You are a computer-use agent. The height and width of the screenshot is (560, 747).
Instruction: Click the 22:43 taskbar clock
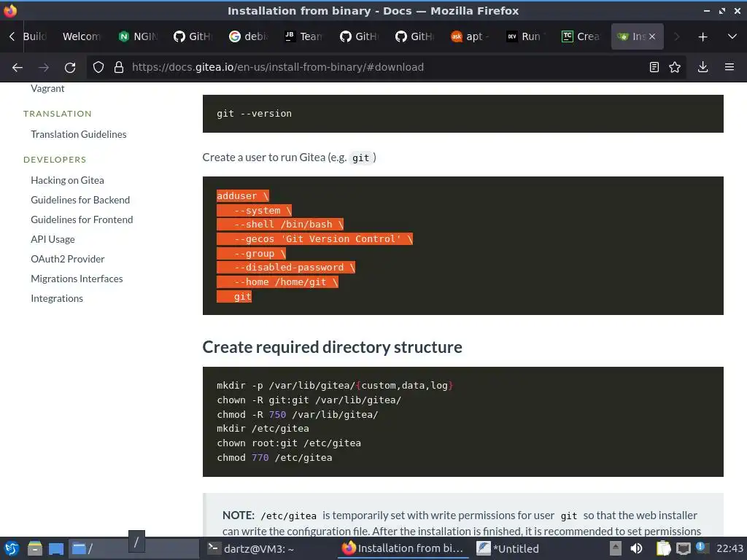(x=729, y=548)
